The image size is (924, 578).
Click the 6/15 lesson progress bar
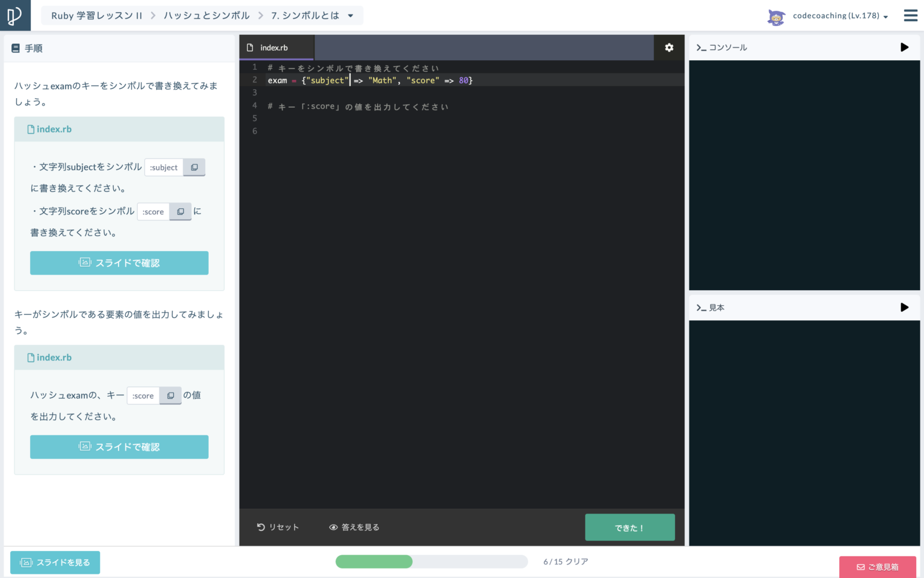point(431,561)
